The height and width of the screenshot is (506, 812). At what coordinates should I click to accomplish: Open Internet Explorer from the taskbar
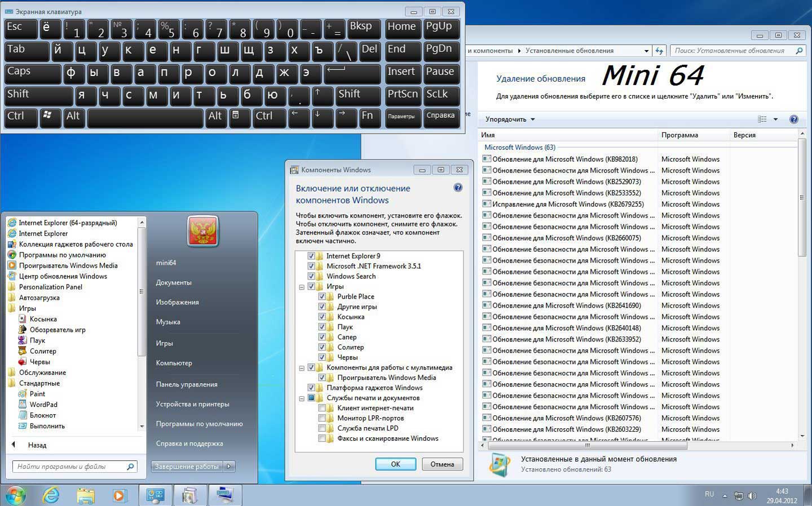(51, 495)
